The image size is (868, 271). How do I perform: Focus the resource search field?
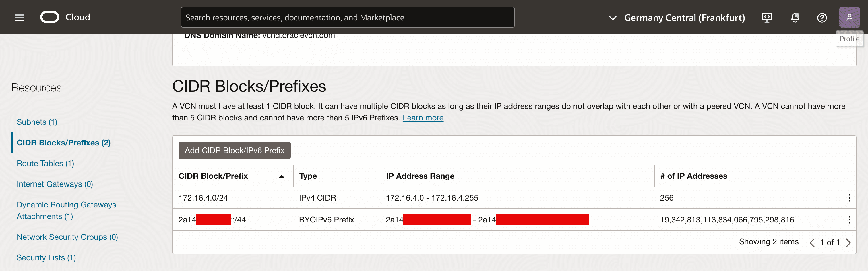click(x=347, y=18)
